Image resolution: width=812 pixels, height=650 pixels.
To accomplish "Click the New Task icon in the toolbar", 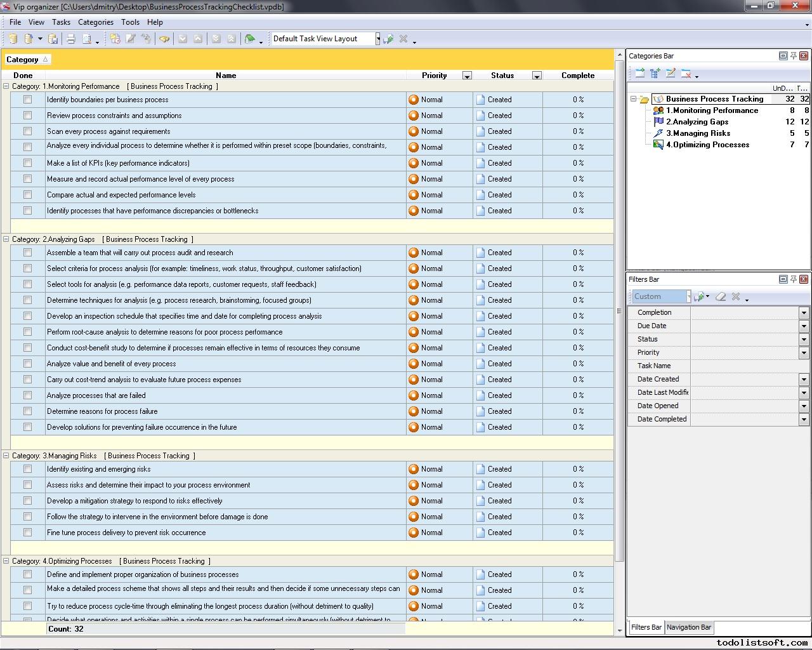I will (x=115, y=39).
